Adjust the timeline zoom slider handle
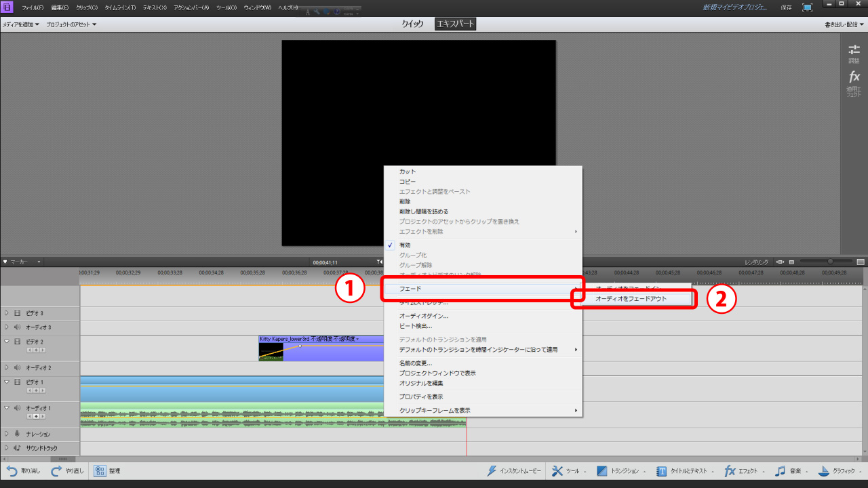The image size is (868, 488). tap(829, 262)
